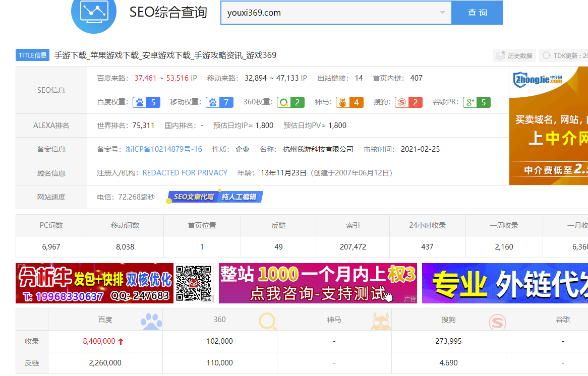Open the ICP record number link
Screen dimensions: 588x376
coord(163,149)
